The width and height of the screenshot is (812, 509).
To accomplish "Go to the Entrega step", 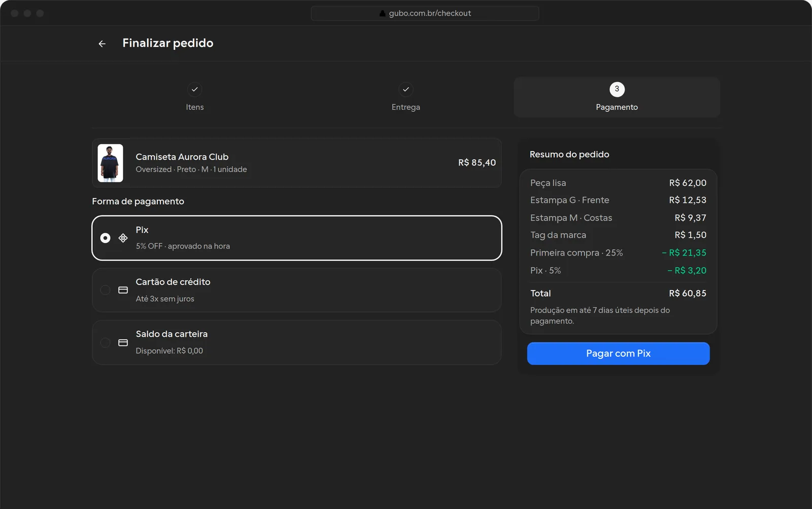I will [x=406, y=98].
